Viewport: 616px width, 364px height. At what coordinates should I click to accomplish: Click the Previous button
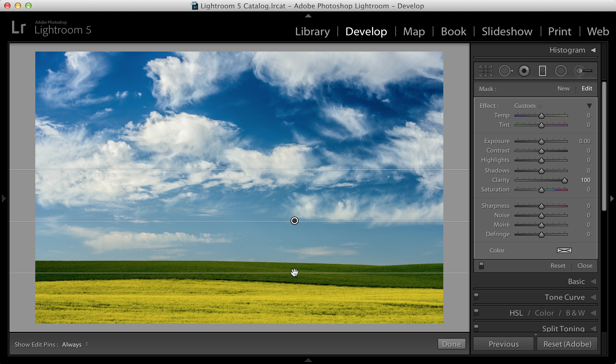point(504,344)
